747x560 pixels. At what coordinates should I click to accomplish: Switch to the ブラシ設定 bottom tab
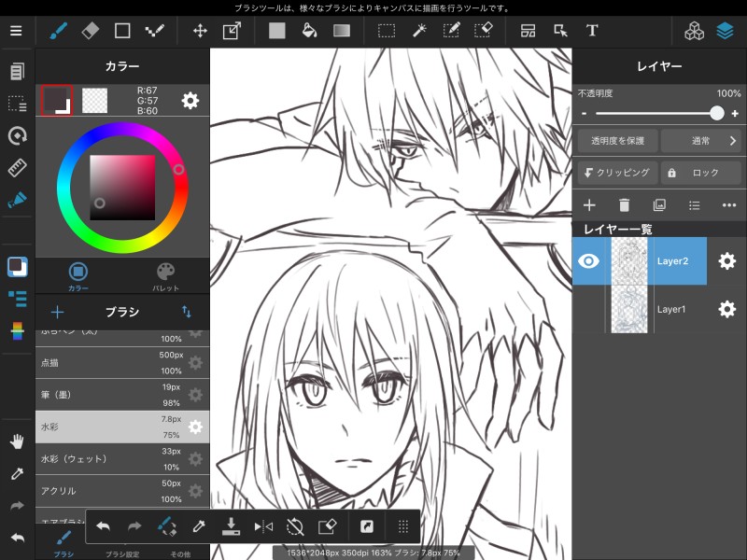tap(122, 554)
